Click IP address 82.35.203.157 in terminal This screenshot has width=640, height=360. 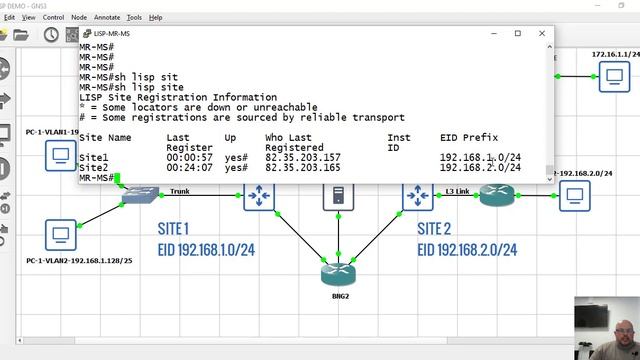[x=302, y=158]
